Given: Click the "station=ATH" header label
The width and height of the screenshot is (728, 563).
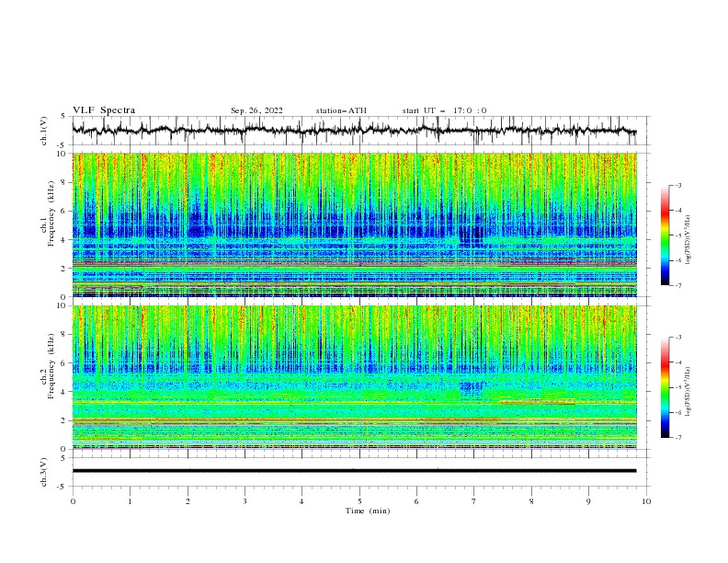Looking at the screenshot, I should (x=341, y=110).
